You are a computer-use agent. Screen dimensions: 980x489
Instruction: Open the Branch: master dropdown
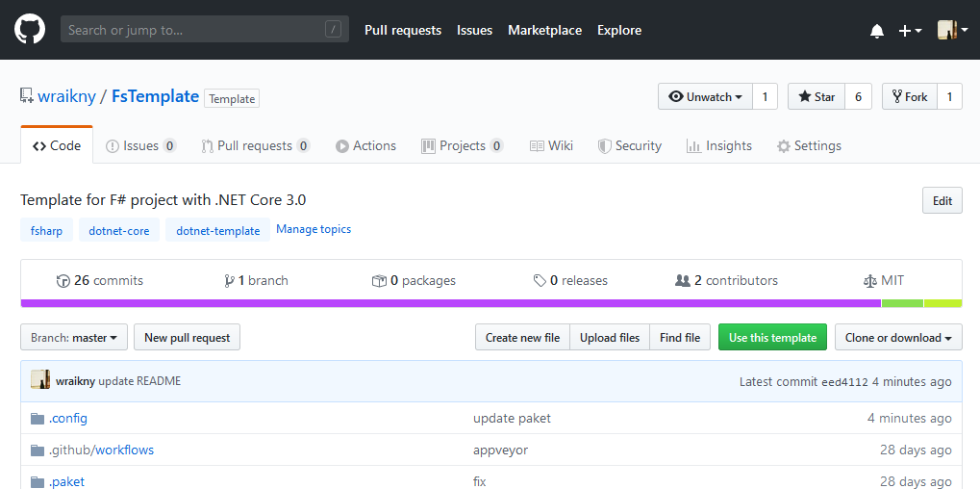tap(74, 337)
